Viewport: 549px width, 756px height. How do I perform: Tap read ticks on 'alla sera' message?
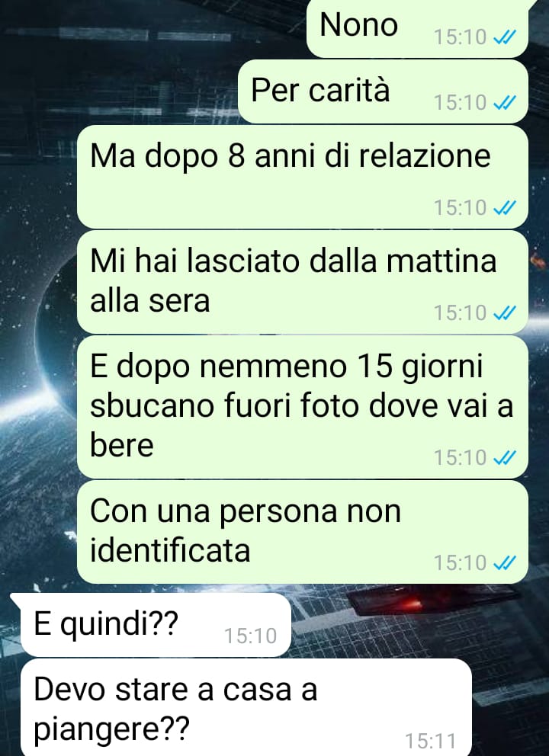coord(505,313)
